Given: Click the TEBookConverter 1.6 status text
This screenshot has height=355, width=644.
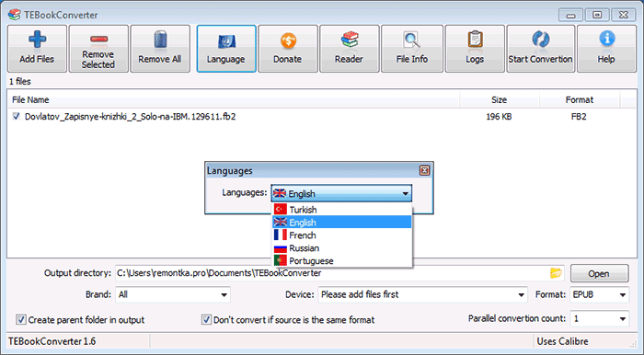Looking at the screenshot, I should click(52, 341).
